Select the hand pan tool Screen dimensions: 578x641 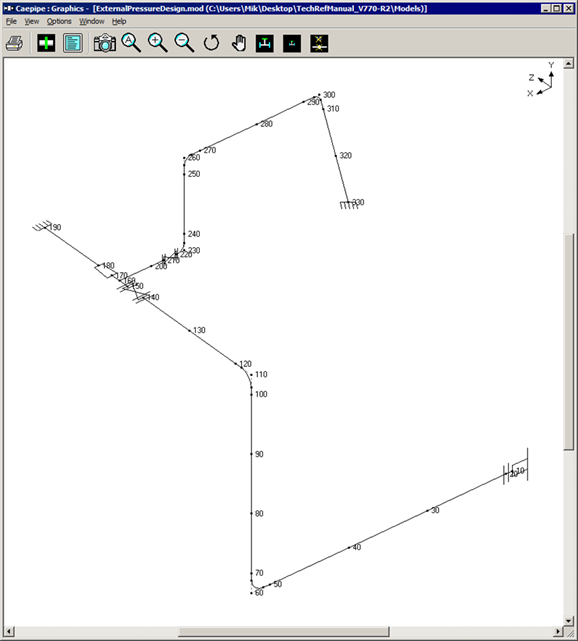[x=239, y=43]
